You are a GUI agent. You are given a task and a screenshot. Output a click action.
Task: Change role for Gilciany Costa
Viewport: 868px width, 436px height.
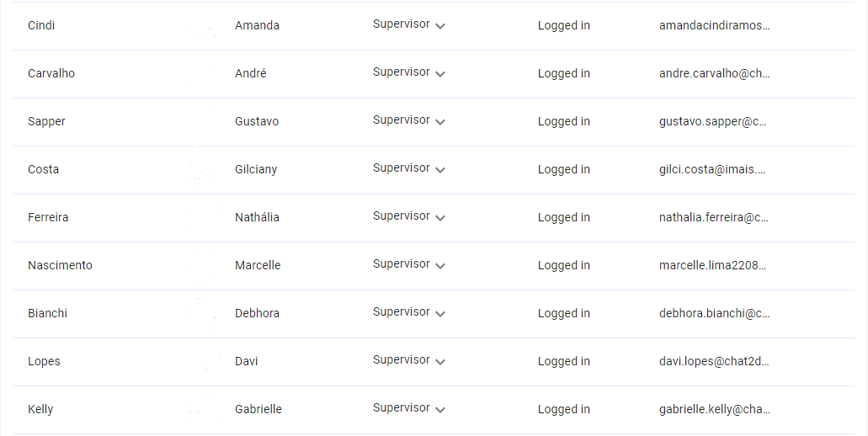pyautogui.click(x=409, y=169)
